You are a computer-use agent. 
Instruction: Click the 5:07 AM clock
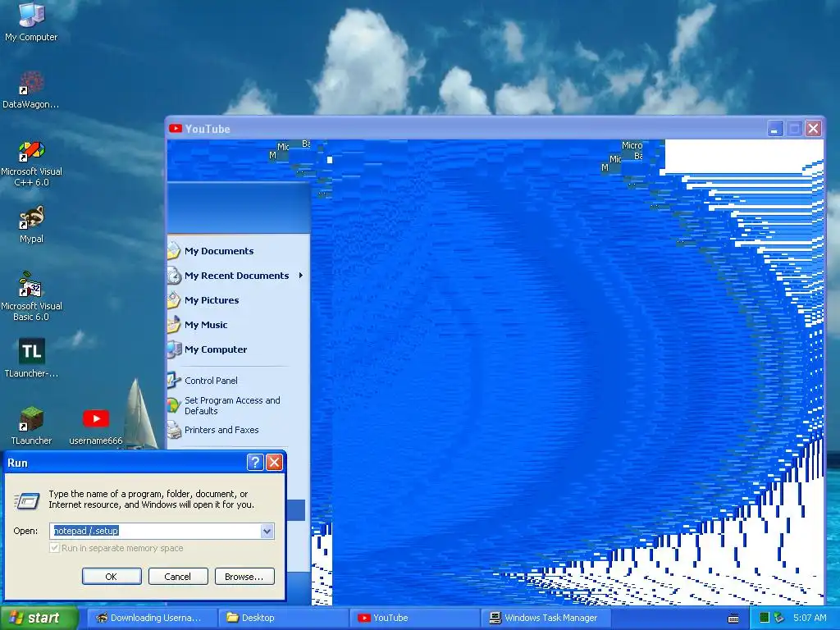click(x=810, y=618)
